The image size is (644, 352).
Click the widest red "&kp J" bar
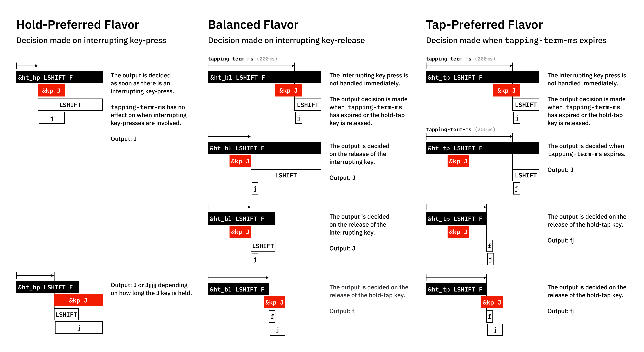(x=78, y=300)
